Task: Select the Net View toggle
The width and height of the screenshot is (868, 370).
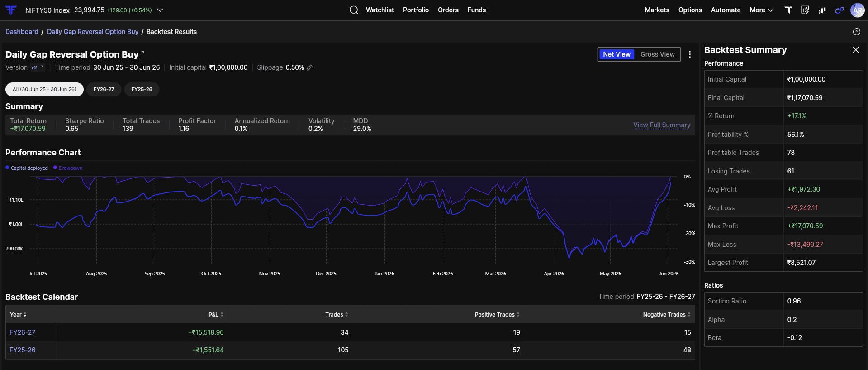Action: tap(617, 54)
